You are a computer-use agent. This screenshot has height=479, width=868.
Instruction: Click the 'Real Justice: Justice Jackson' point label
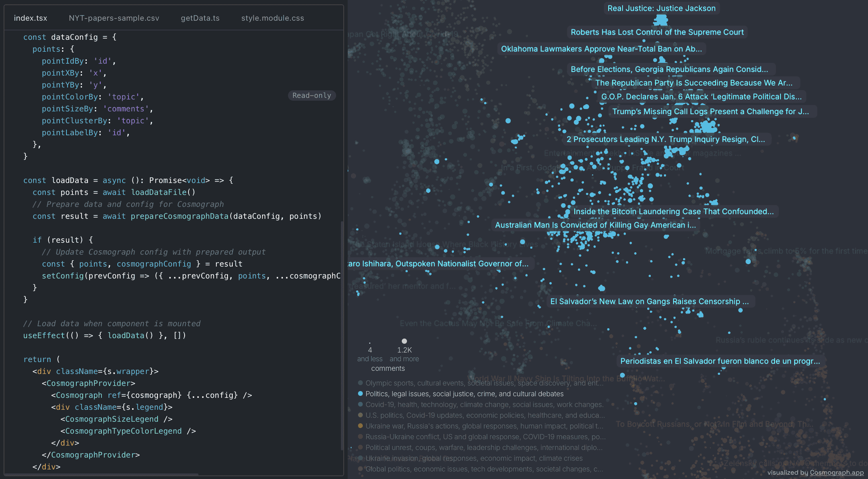661,8
